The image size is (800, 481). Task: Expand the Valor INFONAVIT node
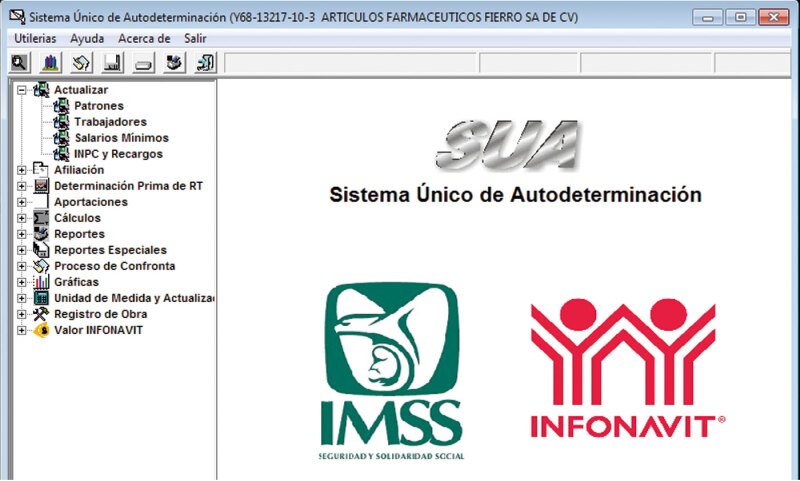[21, 331]
